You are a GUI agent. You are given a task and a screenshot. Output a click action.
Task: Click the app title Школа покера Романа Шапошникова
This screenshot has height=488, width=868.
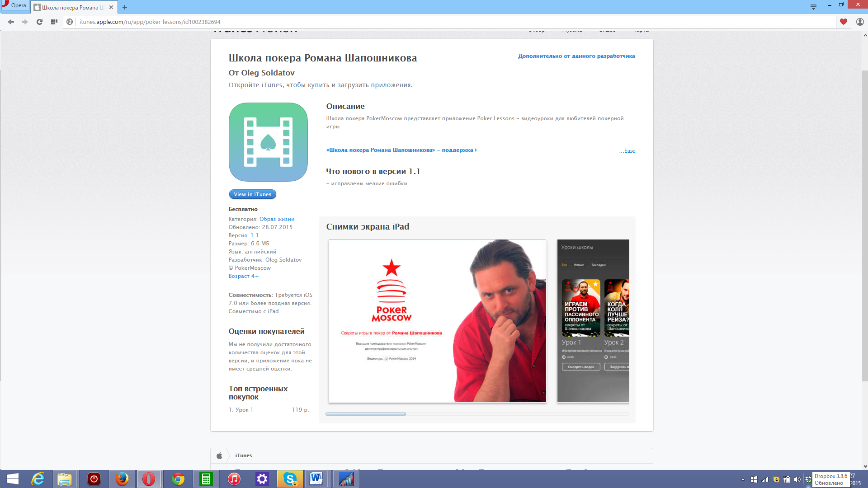323,58
